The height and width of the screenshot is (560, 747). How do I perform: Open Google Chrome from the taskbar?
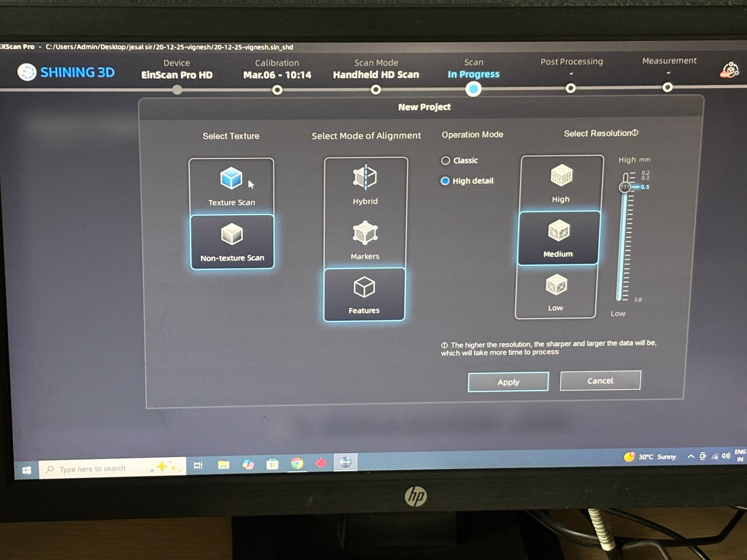pyautogui.click(x=297, y=463)
